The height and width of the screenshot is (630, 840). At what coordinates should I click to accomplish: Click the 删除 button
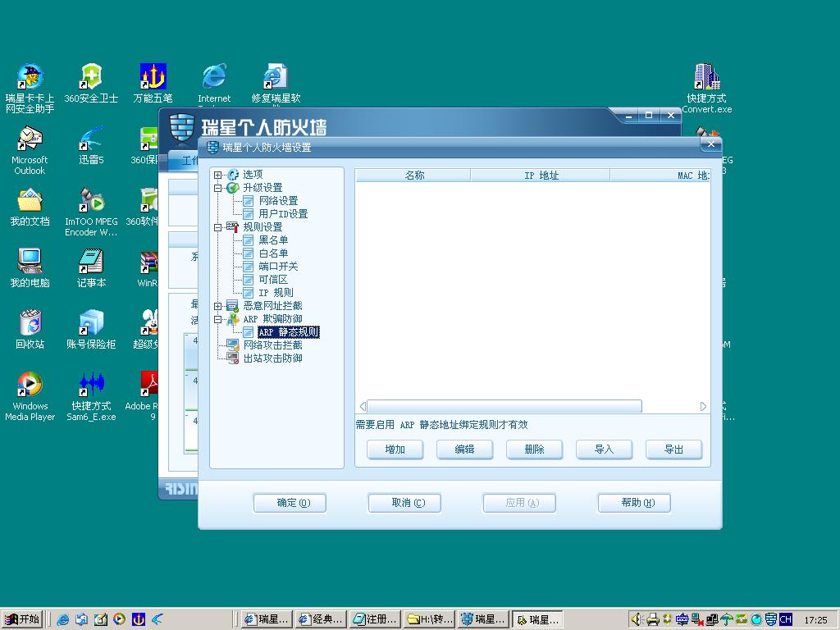(x=534, y=450)
